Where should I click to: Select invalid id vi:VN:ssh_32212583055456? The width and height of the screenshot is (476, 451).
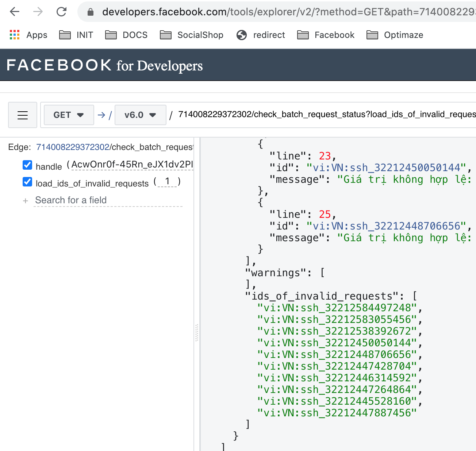(337, 320)
